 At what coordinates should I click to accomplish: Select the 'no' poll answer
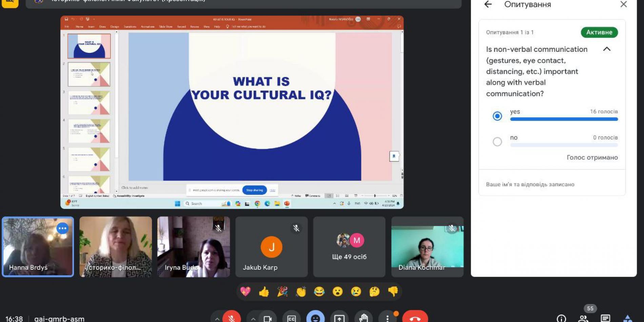(x=497, y=141)
